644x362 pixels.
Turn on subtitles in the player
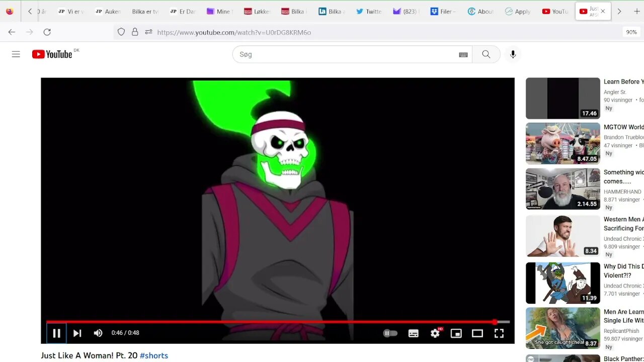point(413,333)
